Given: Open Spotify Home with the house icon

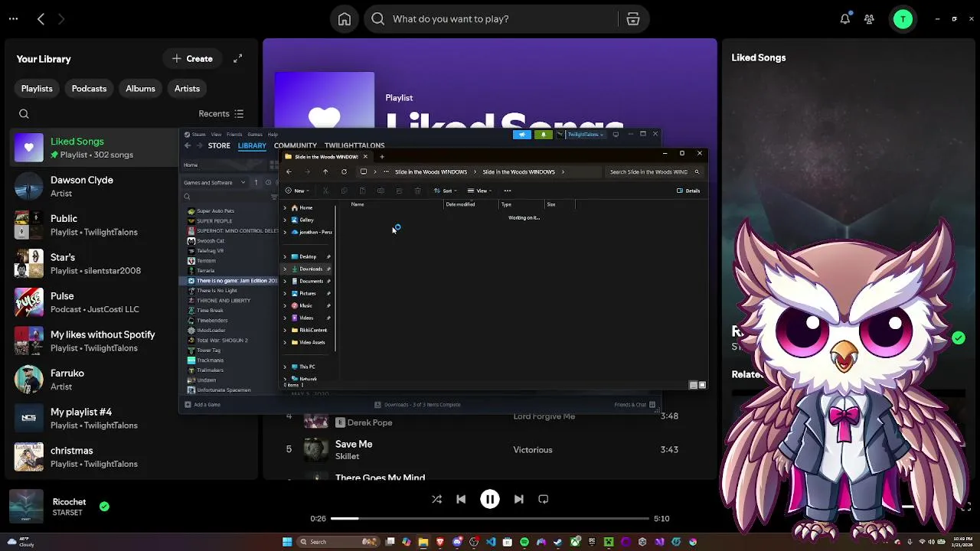Looking at the screenshot, I should click(345, 19).
